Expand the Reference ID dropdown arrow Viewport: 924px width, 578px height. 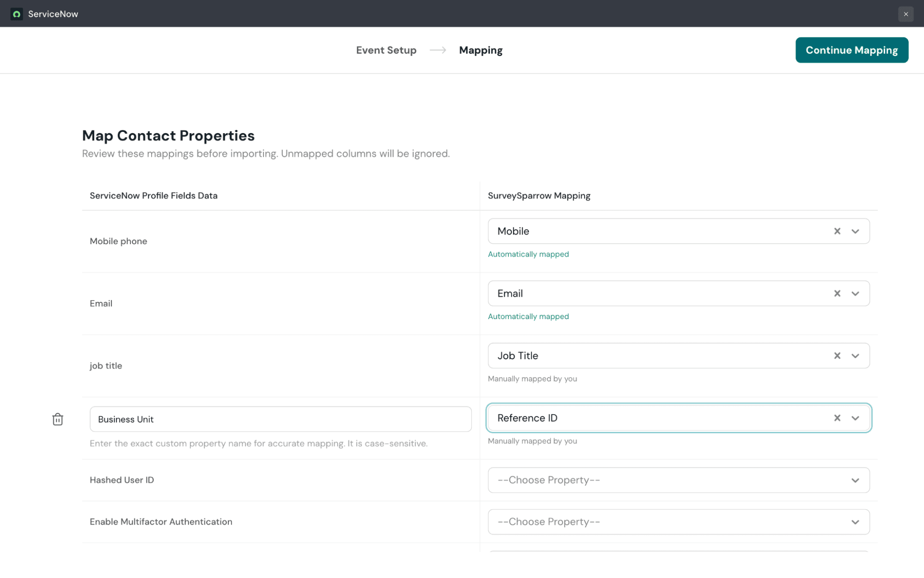855,418
